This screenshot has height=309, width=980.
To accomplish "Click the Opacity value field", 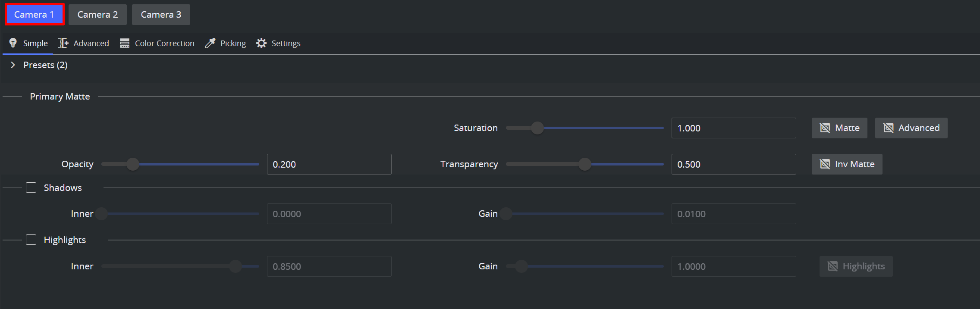I will click(329, 164).
